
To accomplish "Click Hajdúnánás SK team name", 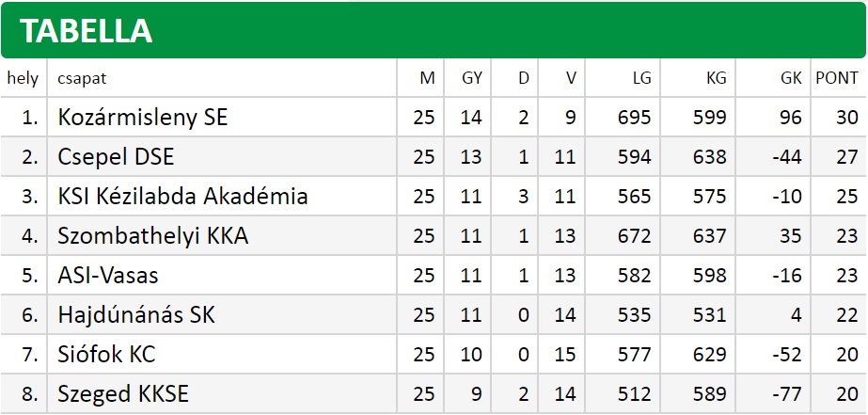I will pos(136,315).
